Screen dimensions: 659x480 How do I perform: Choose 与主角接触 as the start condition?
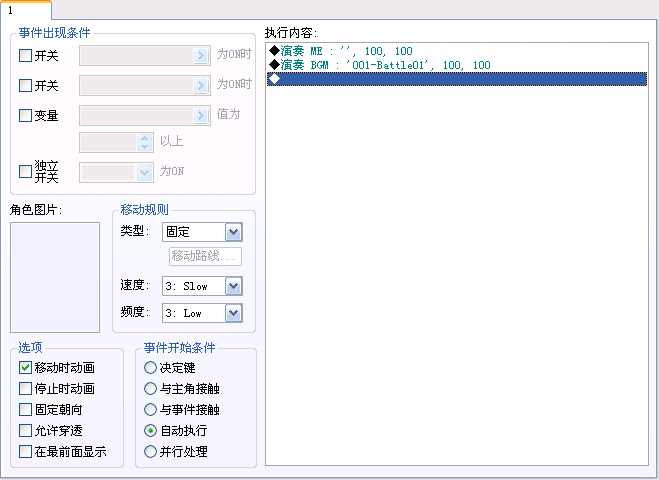coord(150,388)
